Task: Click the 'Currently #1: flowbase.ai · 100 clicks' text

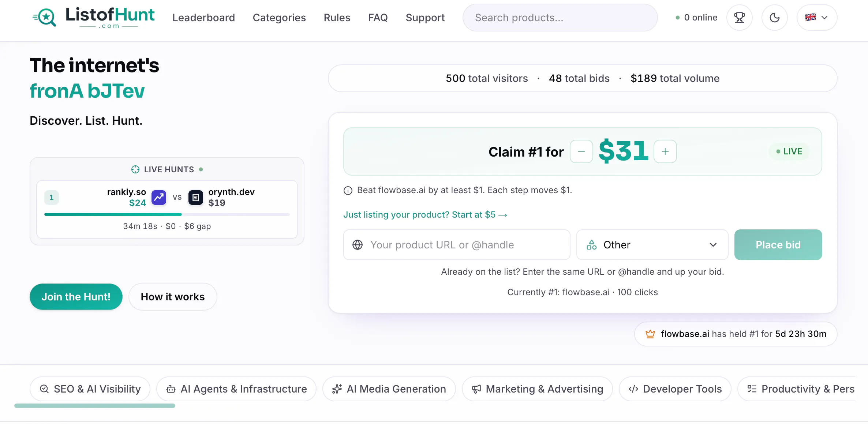Action: point(583,292)
